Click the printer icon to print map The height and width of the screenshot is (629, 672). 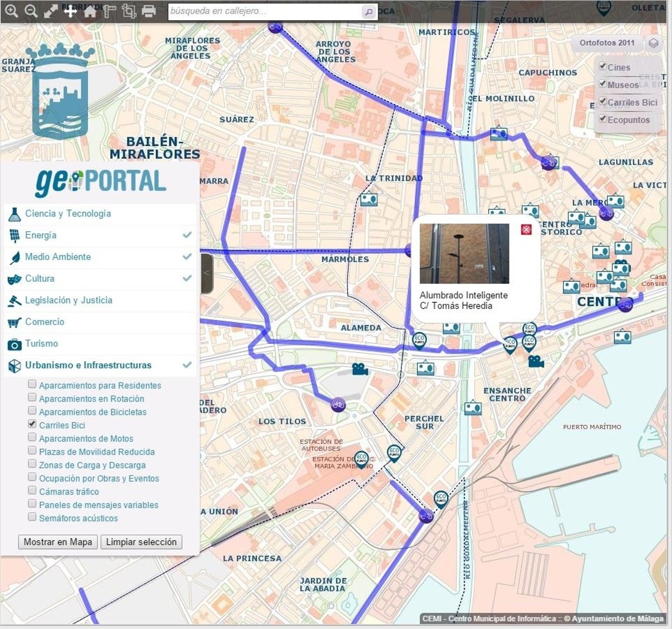pyautogui.click(x=148, y=11)
